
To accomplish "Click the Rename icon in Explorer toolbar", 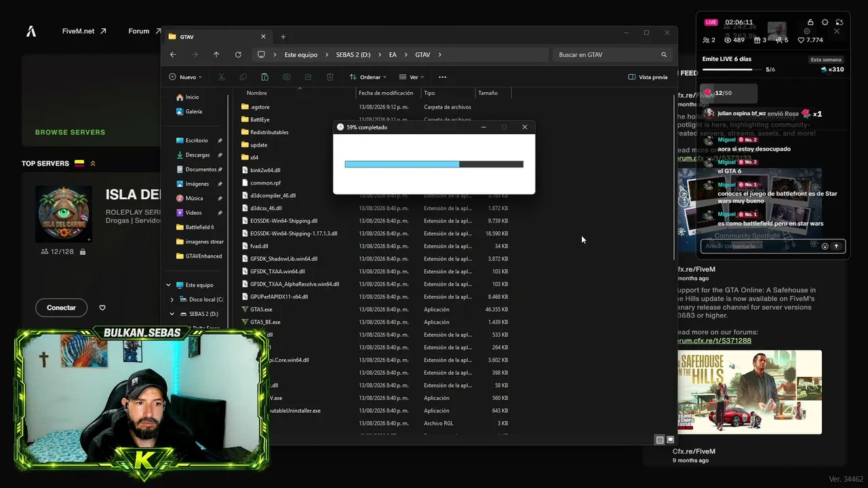I will coord(286,77).
